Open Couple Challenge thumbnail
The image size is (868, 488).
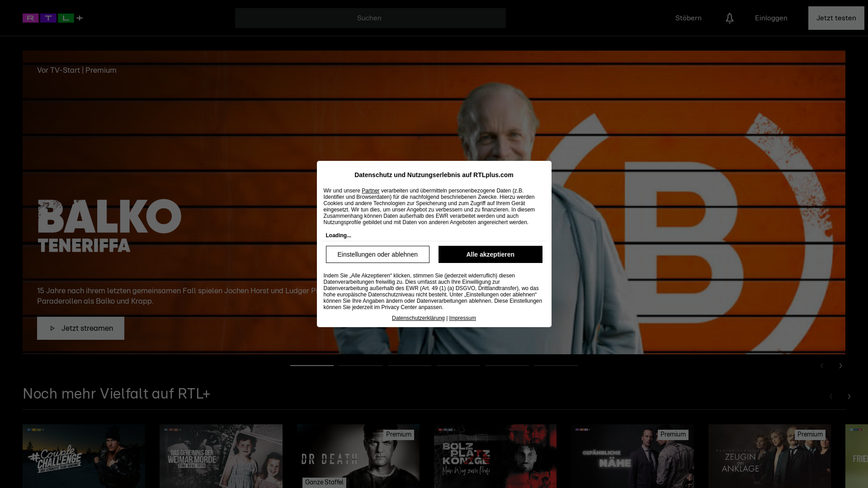click(84, 456)
